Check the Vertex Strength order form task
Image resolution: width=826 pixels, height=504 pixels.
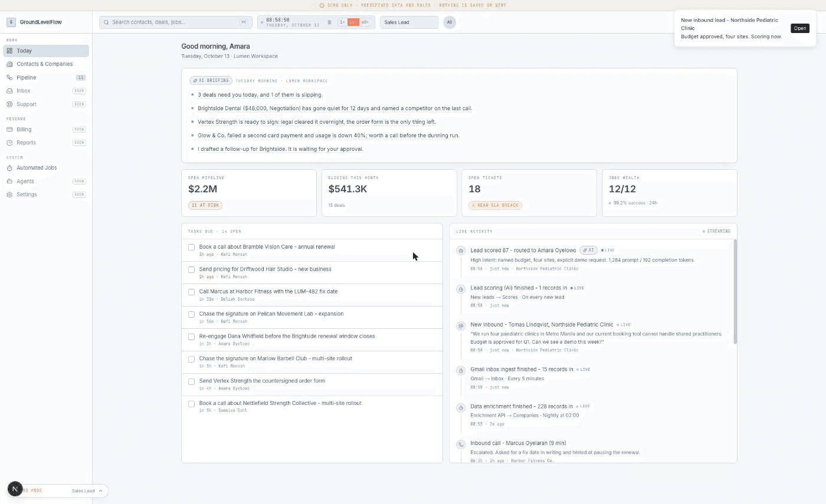pos(191,381)
